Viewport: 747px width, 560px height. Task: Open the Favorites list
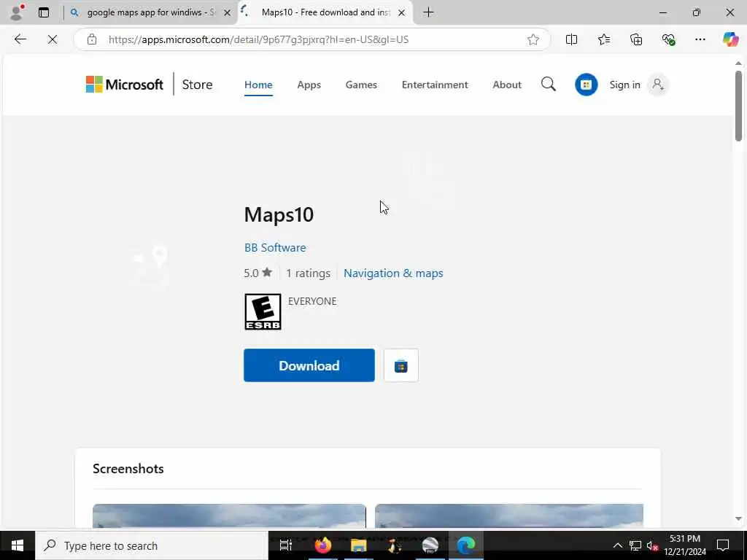[603, 39]
